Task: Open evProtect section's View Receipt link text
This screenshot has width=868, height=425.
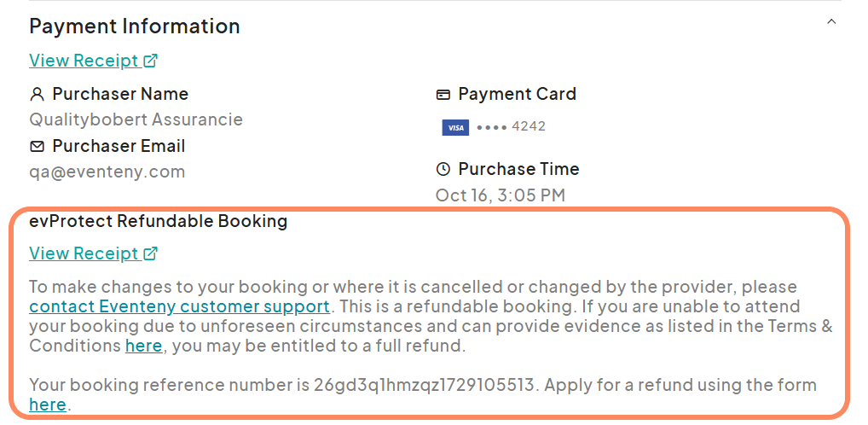Action: coord(84,253)
